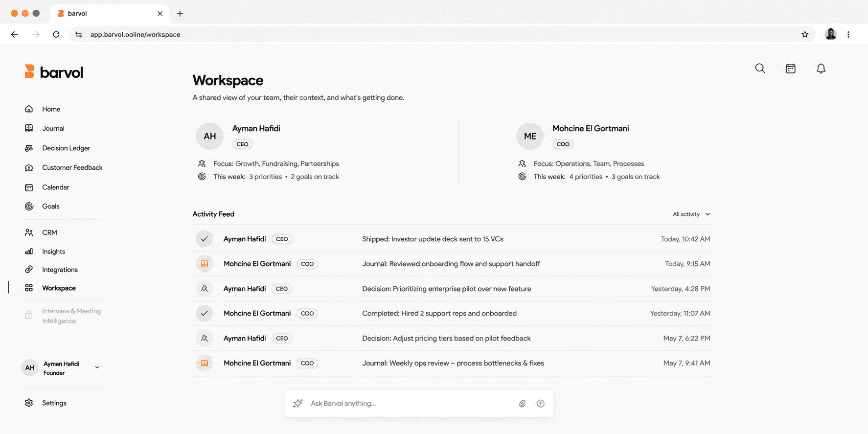868x434 pixels.
Task: Open Mohcine El Gortmani's profile card name
Action: pyautogui.click(x=591, y=128)
